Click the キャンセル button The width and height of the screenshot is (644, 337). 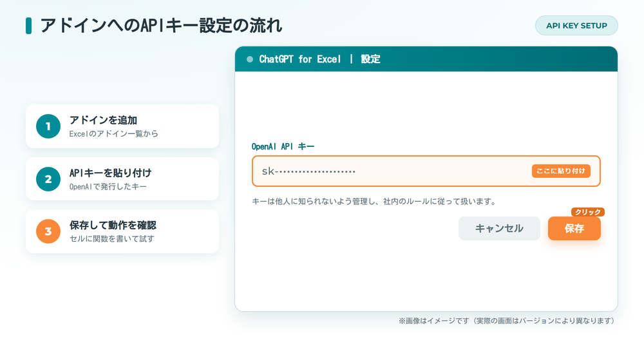click(x=499, y=229)
